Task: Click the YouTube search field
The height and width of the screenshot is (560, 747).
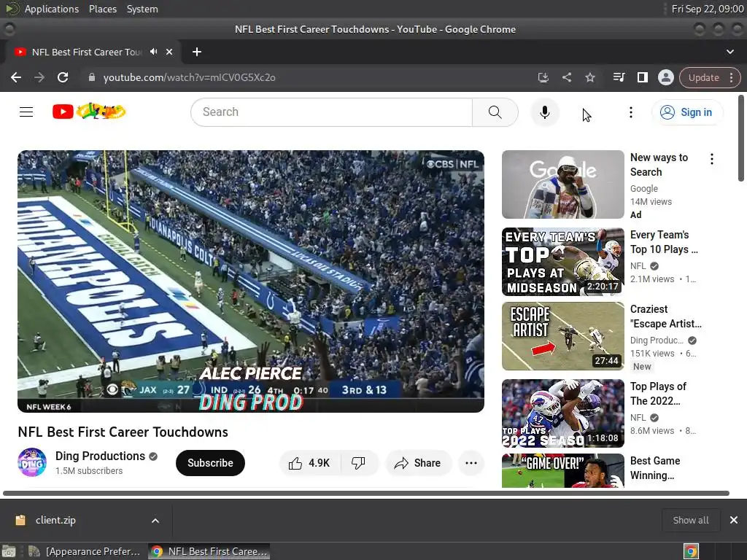Action: [332, 112]
